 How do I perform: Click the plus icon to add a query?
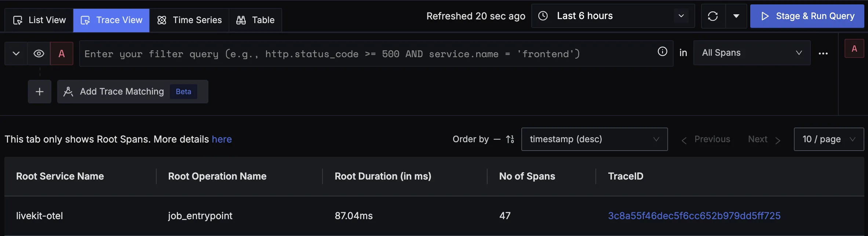coord(39,91)
